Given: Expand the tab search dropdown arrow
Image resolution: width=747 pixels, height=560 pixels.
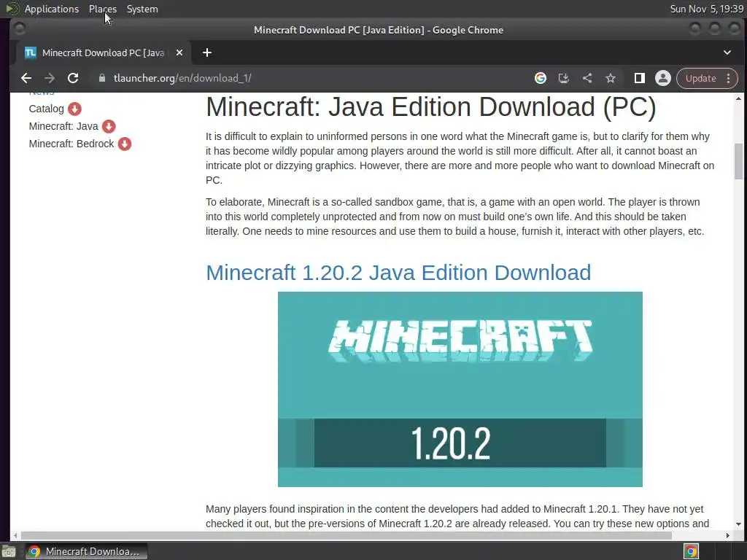Looking at the screenshot, I should pyautogui.click(x=727, y=52).
